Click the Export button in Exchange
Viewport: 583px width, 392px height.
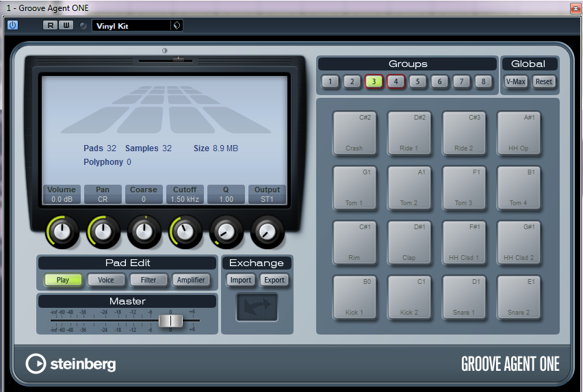[274, 280]
